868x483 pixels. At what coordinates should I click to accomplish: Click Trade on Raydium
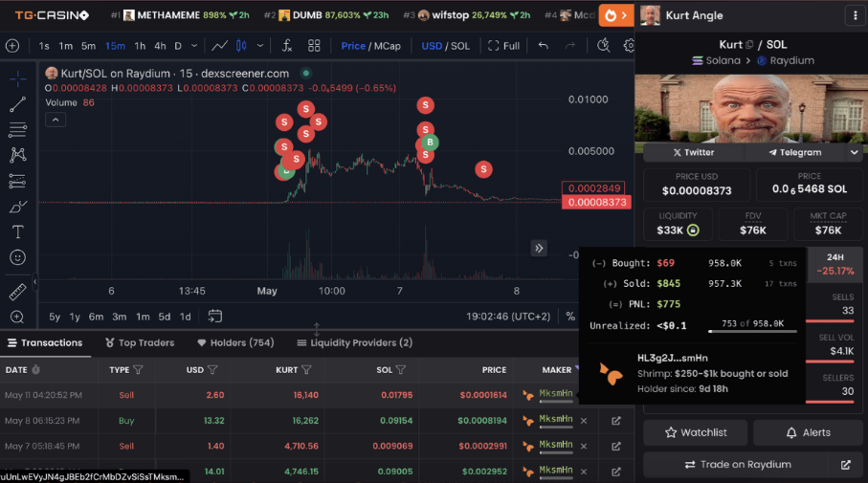(x=738, y=465)
